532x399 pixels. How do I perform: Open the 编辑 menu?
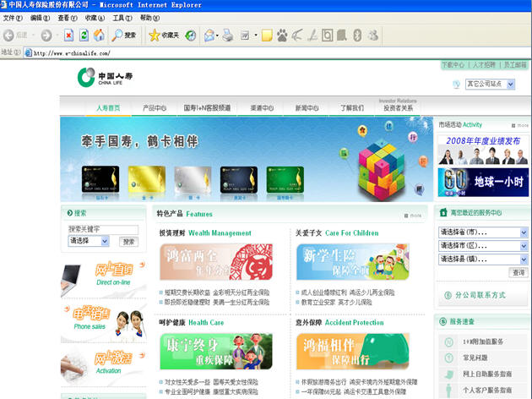click(x=40, y=18)
